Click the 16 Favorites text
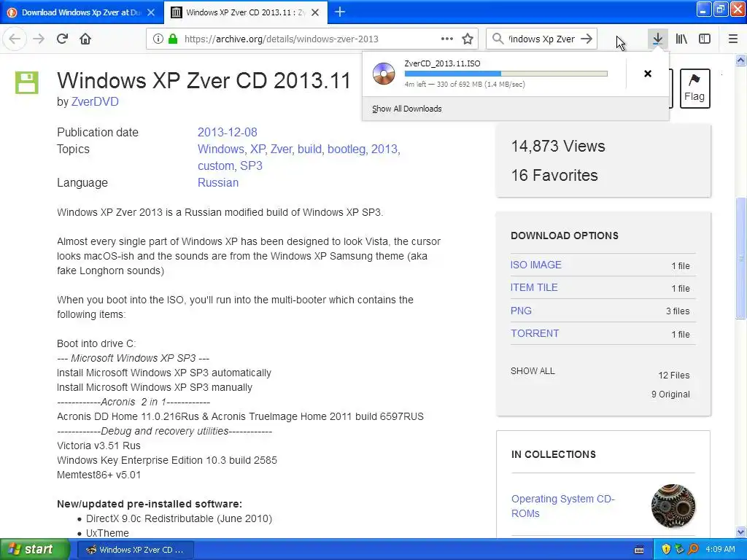Screen dimensions: 747x560 tap(554, 175)
